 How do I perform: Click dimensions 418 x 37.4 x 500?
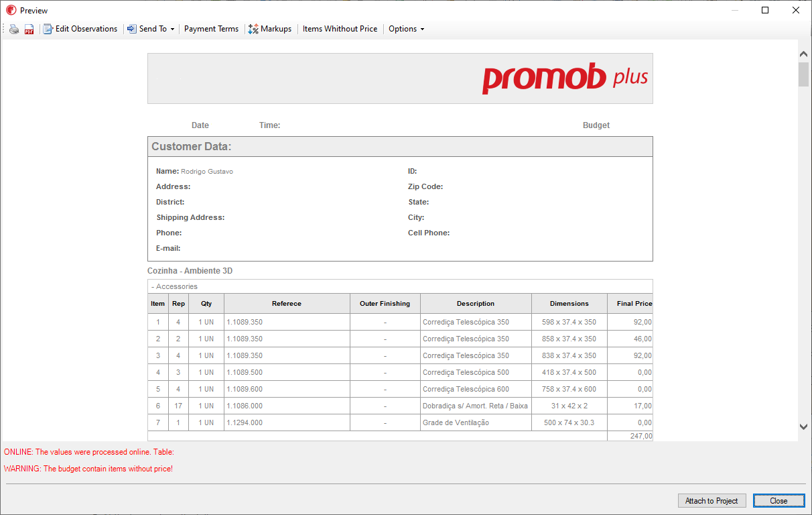tap(569, 372)
